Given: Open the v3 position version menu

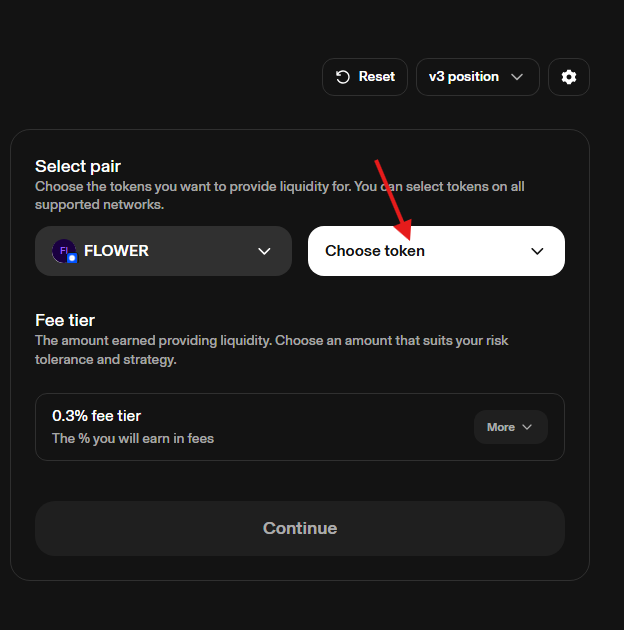Looking at the screenshot, I should [x=478, y=77].
